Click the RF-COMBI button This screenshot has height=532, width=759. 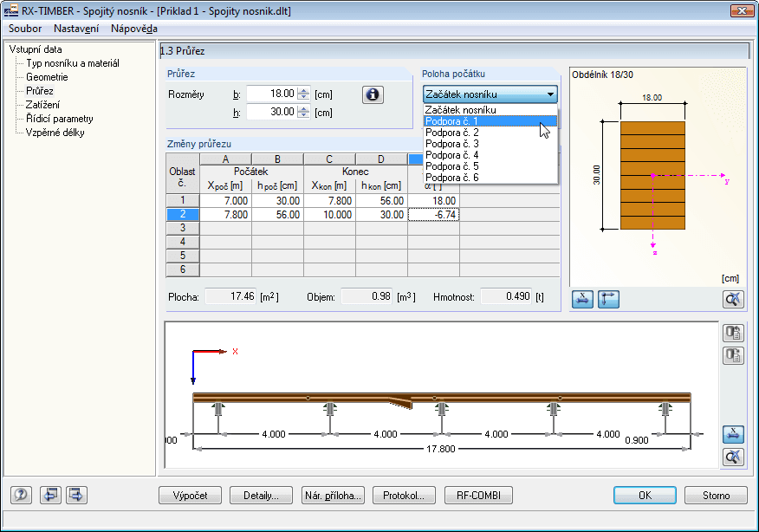pyautogui.click(x=478, y=496)
